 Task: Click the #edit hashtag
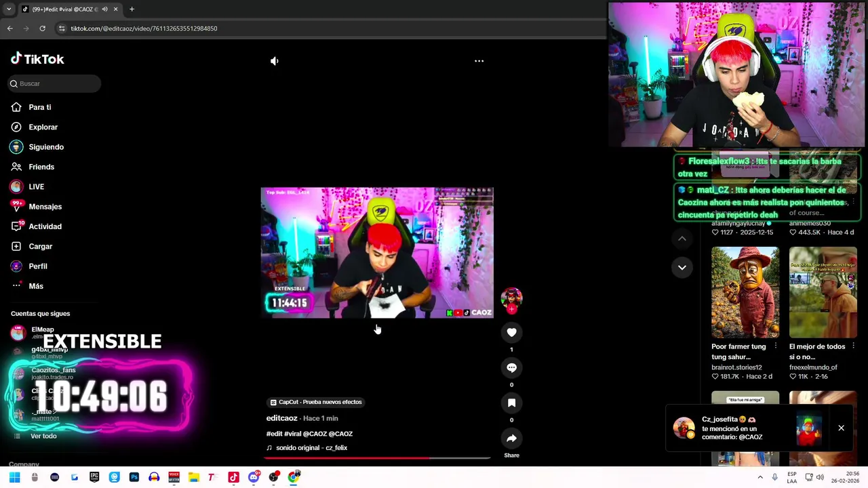click(x=274, y=434)
